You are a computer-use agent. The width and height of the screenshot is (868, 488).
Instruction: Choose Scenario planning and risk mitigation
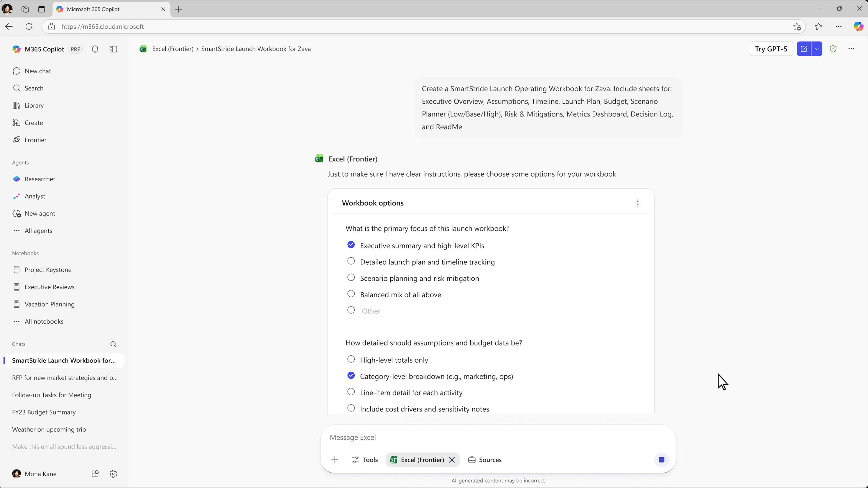coord(351,278)
